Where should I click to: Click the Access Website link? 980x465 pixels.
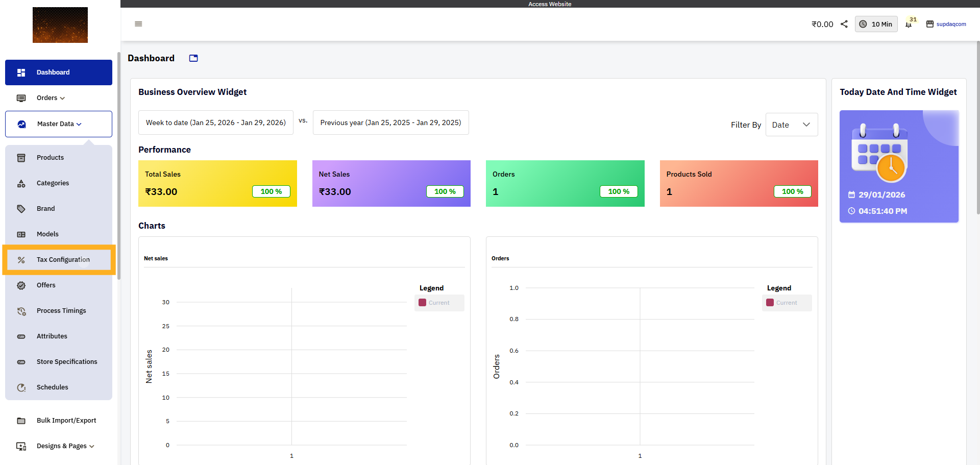[x=550, y=4]
